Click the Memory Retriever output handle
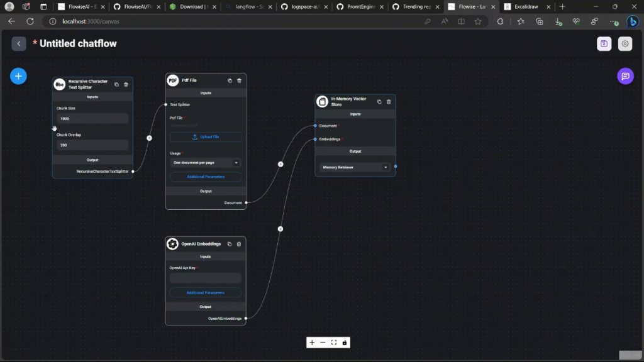Screen dimensions: 644x362 tap(396, 167)
